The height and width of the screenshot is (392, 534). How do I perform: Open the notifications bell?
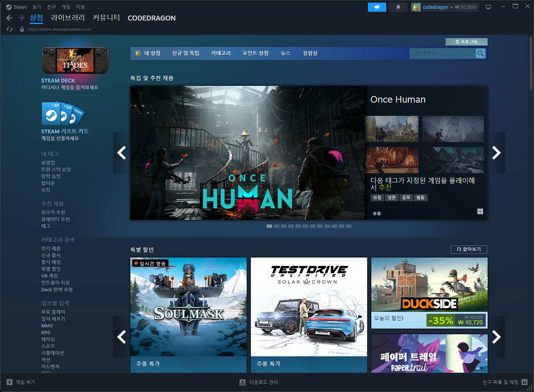tap(398, 7)
